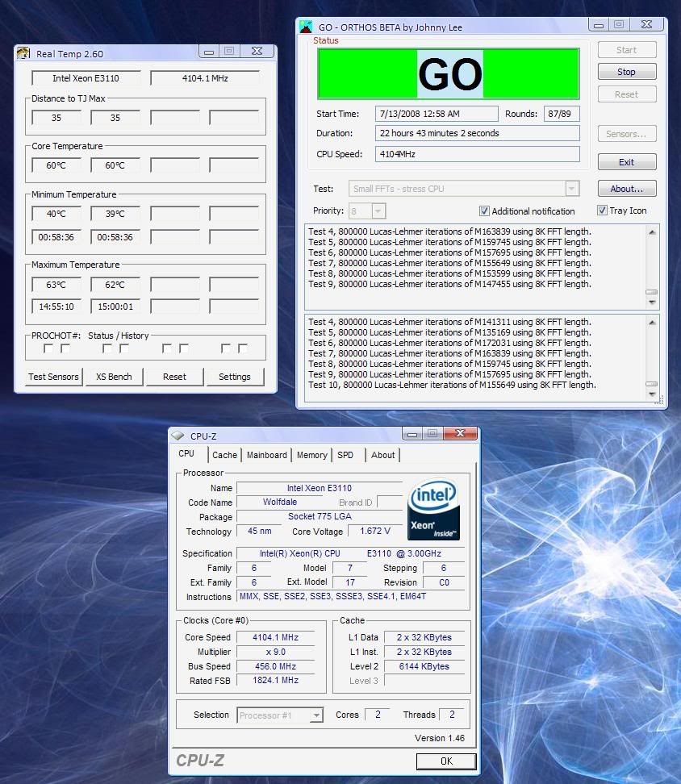The width and height of the screenshot is (681, 784).
Task: Close the Real Temp window
Action: pos(257,51)
